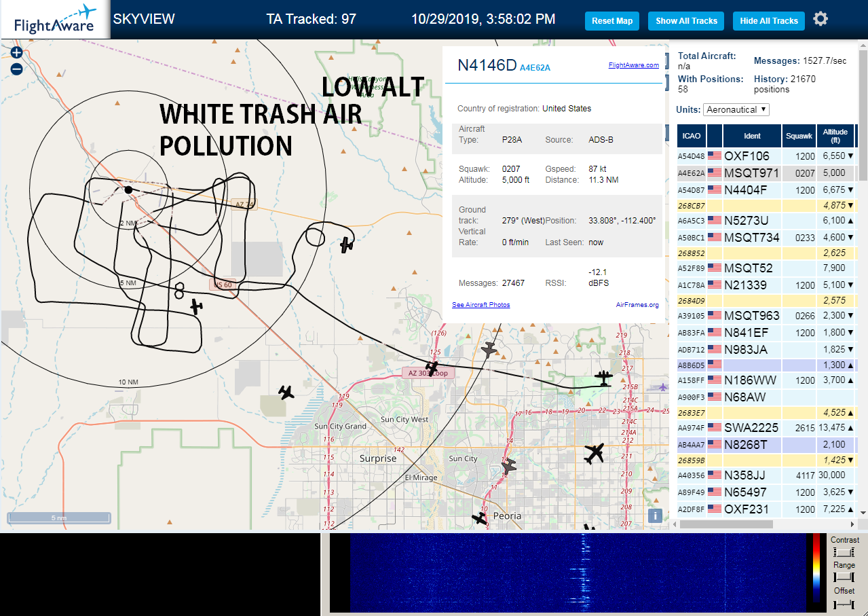Select large jet icon near marker 211
The height and width of the screenshot is (616, 868).
(x=594, y=453)
